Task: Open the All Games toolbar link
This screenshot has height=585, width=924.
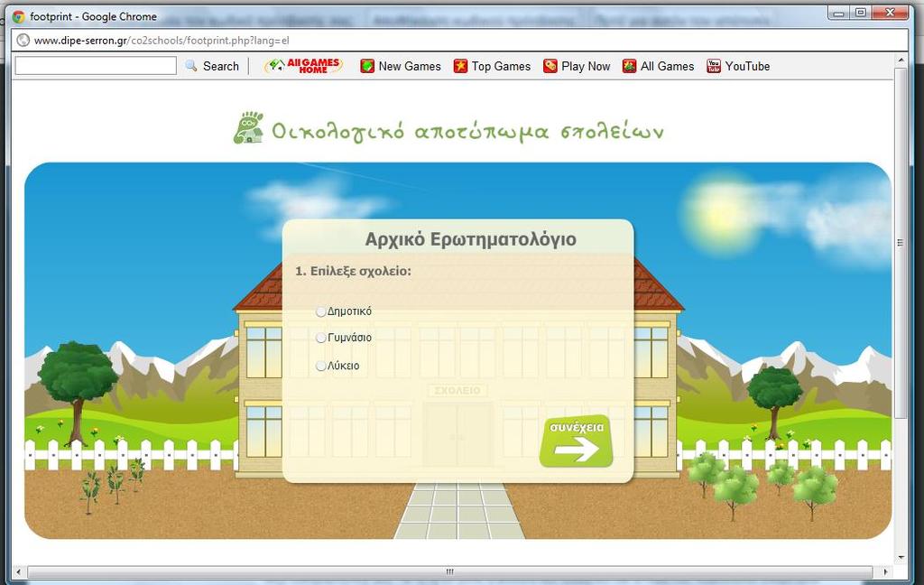Action: (658, 66)
